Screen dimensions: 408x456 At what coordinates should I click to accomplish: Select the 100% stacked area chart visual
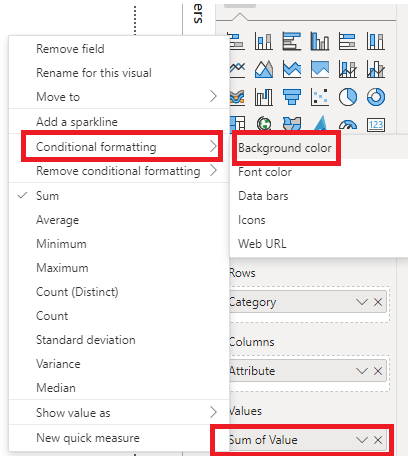[320, 69]
